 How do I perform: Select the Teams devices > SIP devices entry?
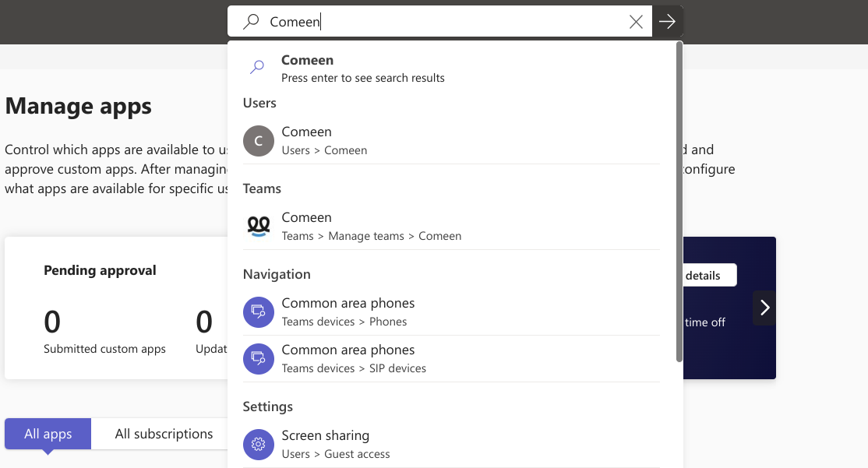pos(451,358)
